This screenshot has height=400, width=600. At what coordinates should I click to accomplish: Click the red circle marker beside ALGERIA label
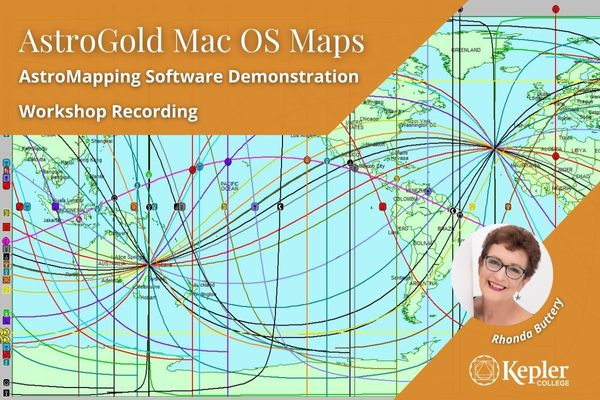(556, 156)
